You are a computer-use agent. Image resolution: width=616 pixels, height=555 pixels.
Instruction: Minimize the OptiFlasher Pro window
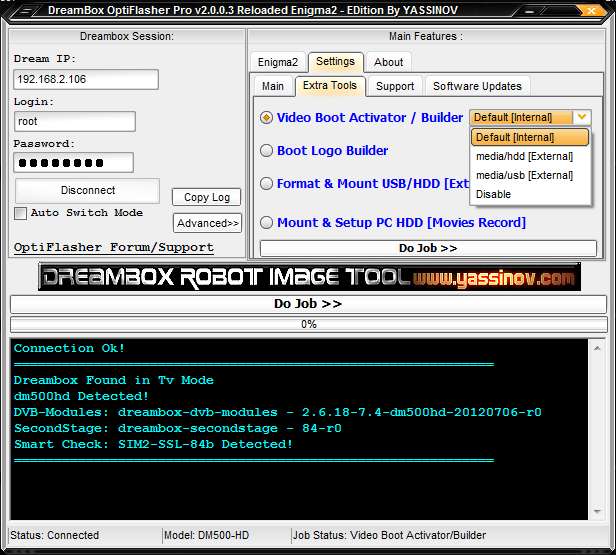click(x=530, y=11)
